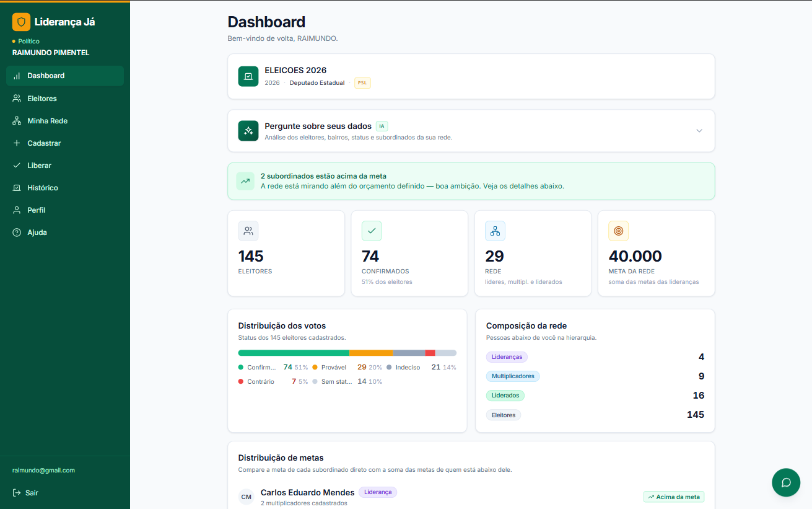Click the ELEICOES 2026 ballot icon
The image size is (812, 509).
coord(248,76)
